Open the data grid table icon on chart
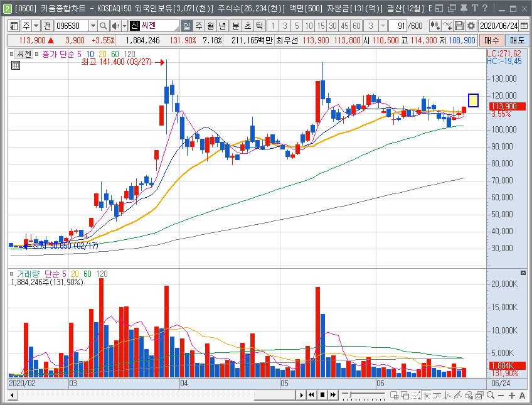Image resolution: width=532 pixels, height=405 pixels. pos(16,65)
